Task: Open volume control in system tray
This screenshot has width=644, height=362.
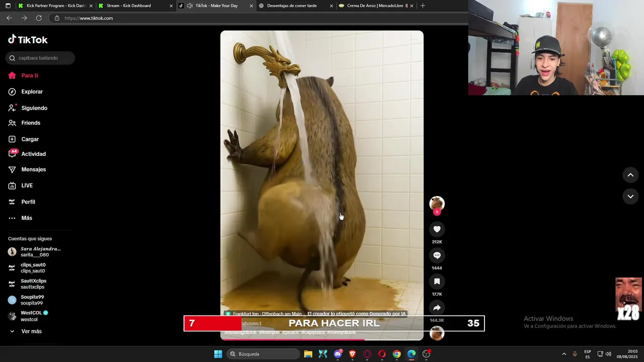Action: [608, 354]
